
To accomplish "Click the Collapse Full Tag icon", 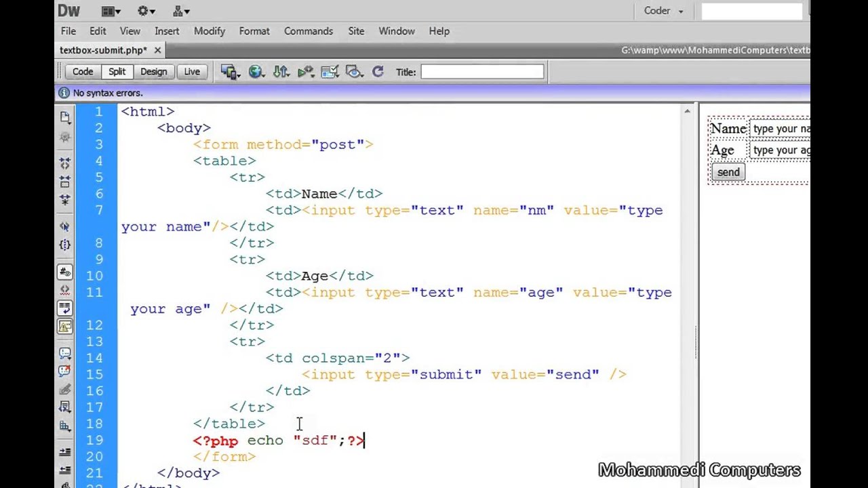I will click(x=65, y=163).
